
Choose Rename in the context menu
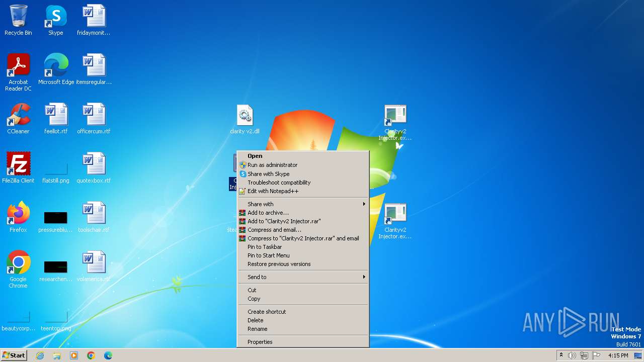pyautogui.click(x=303, y=329)
